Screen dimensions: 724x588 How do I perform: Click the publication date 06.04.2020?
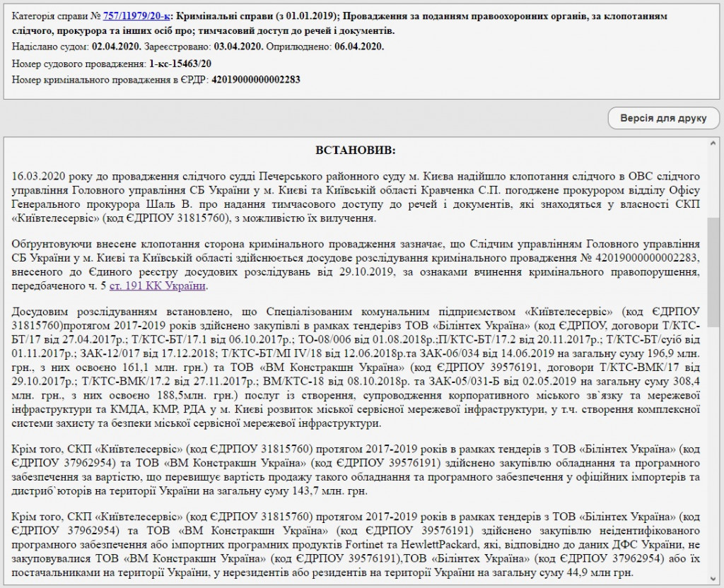coord(359,47)
